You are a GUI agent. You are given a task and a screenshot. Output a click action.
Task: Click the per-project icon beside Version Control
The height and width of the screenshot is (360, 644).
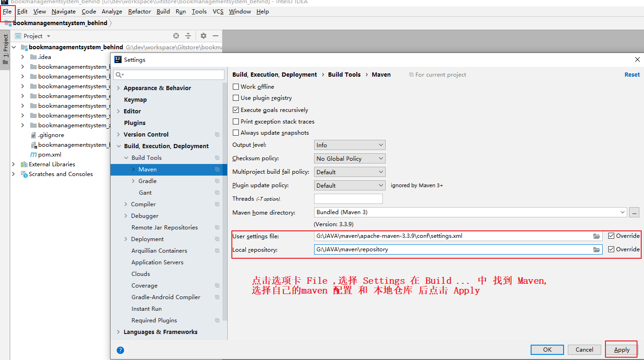click(217, 135)
